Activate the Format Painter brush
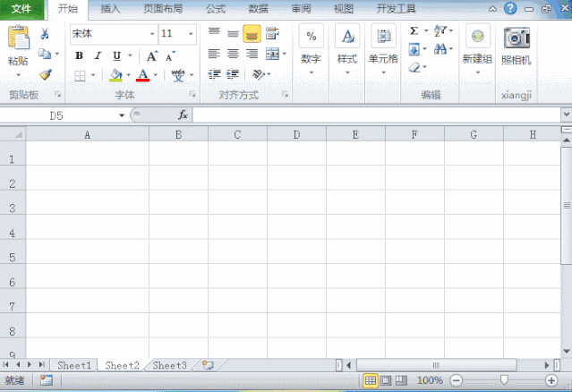This screenshot has height=392, width=572. 46,75
